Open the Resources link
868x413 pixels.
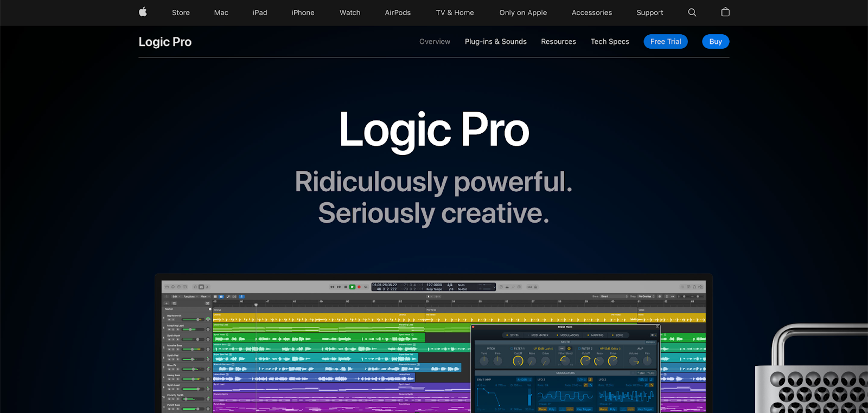pos(558,42)
